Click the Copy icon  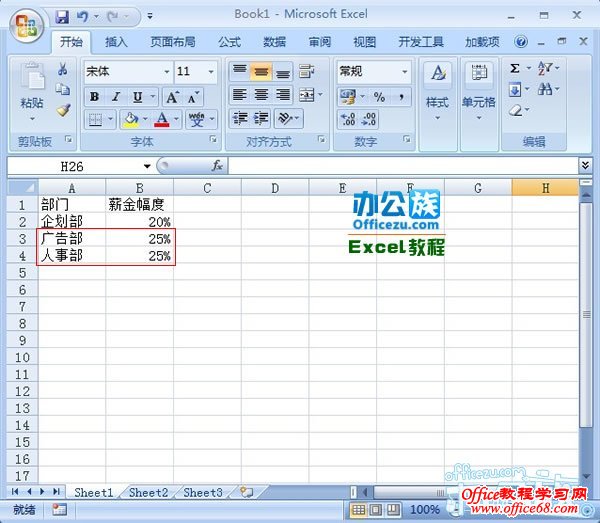pos(63,89)
